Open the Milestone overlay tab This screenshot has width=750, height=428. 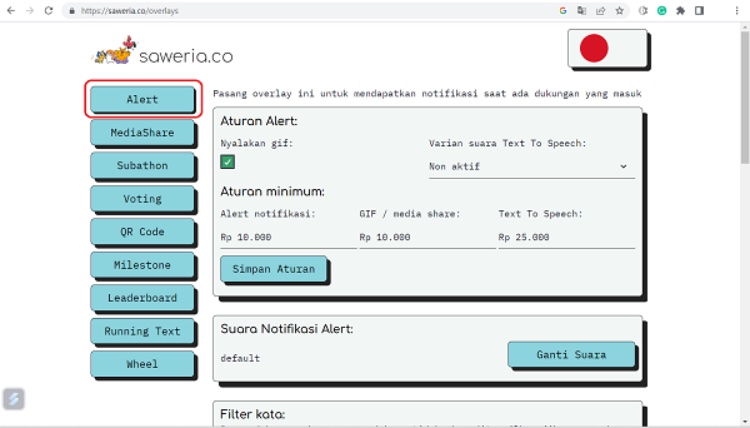143,265
